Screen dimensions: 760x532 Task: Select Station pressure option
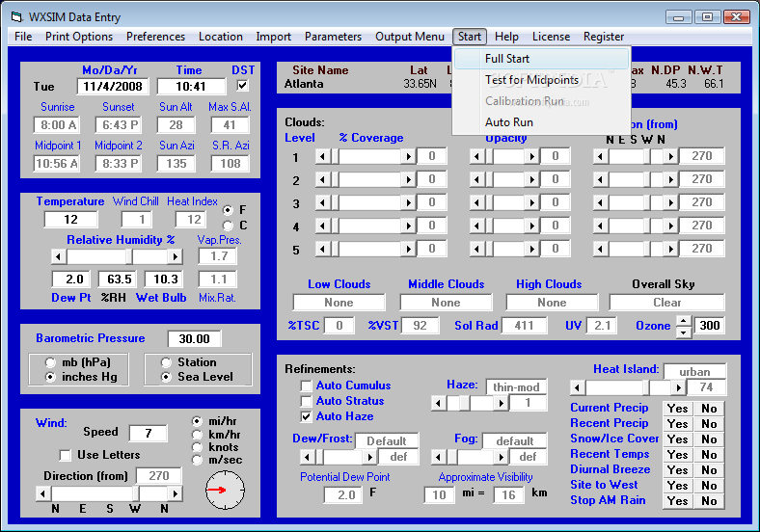(x=166, y=362)
